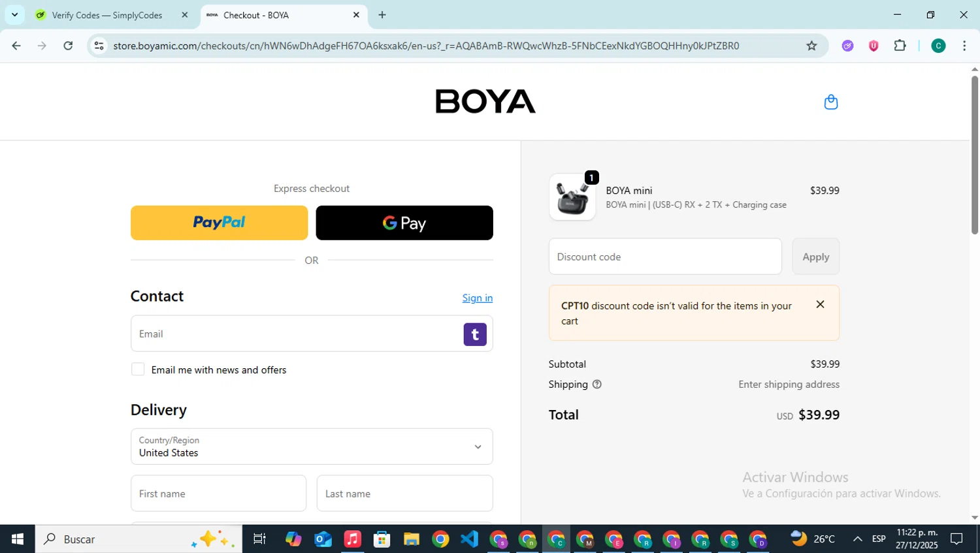The image size is (980, 553).
Task: Reload the checkout page
Action: point(68,46)
